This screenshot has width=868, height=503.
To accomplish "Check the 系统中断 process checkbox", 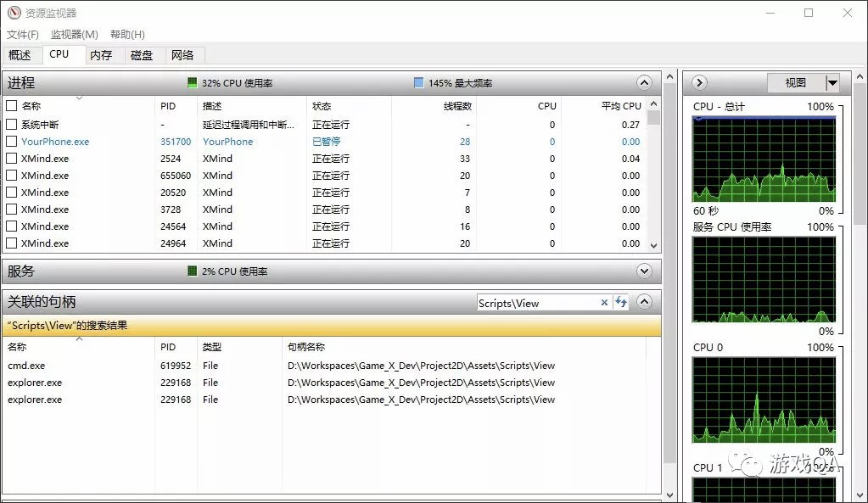I will [11, 125].
